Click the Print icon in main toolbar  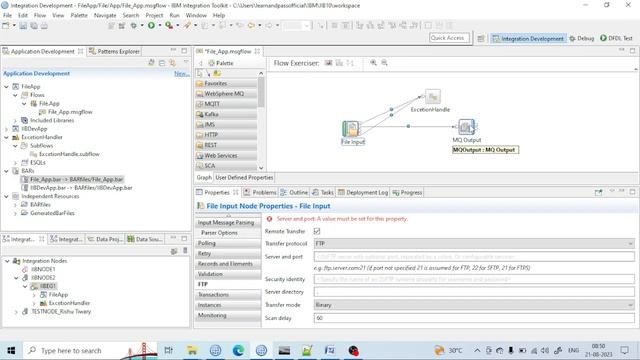pos(44,26)
